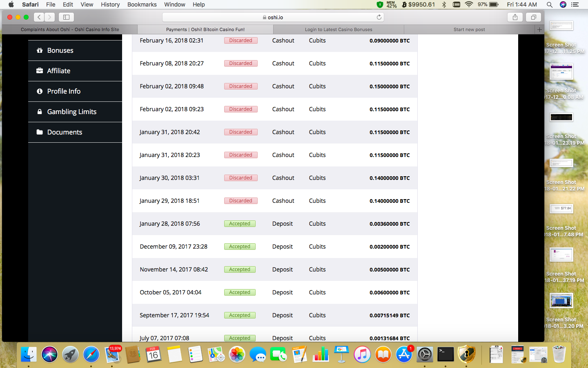Open FaceTime from the Dock
588x368 pixels.
click(x=278, y=355)
